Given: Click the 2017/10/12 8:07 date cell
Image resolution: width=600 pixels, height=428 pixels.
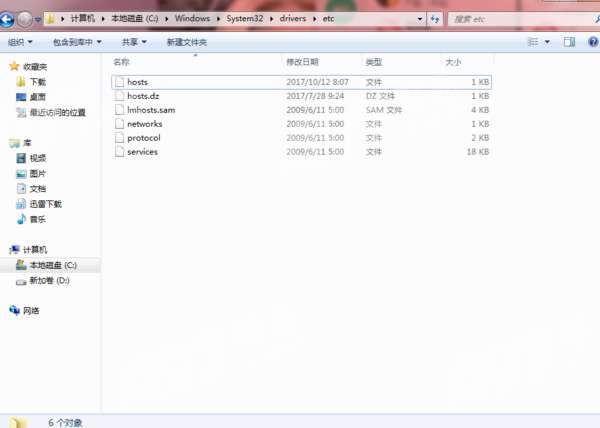Looking at the screenshot, I should click(x=317, y=82).
